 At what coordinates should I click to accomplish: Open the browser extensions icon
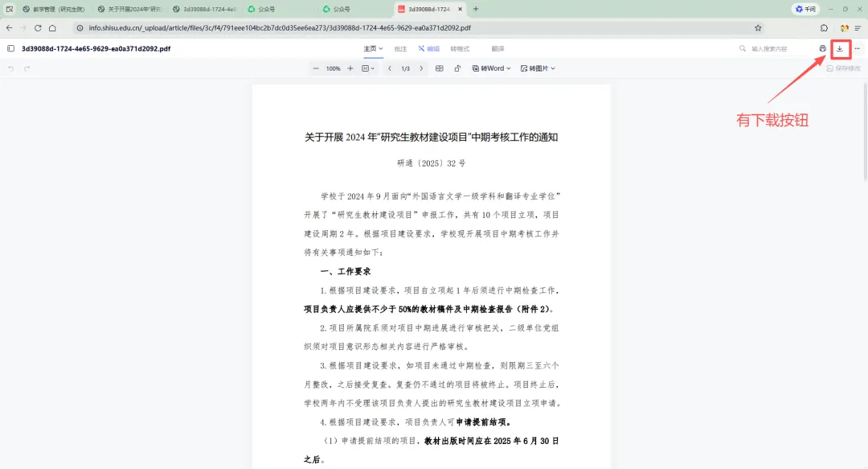[824, 27]
